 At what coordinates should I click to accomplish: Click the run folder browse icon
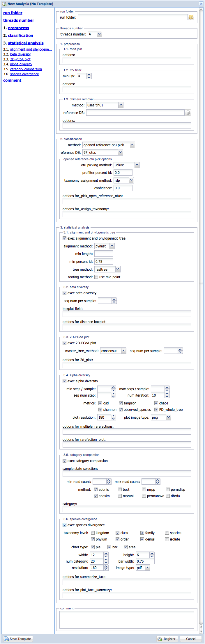point(191,17)
